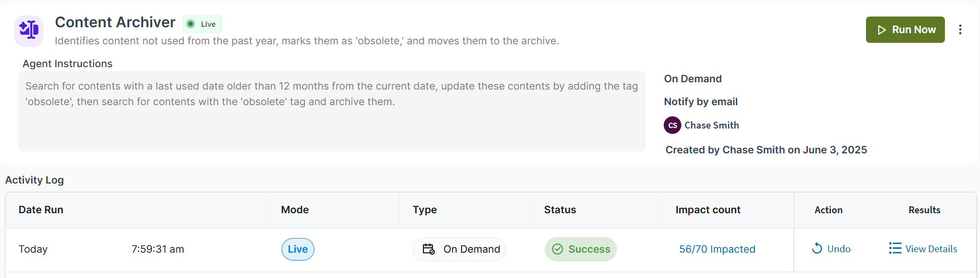Select the Mode column header
This screenshot has width=980, height=278.
[295, 210]
